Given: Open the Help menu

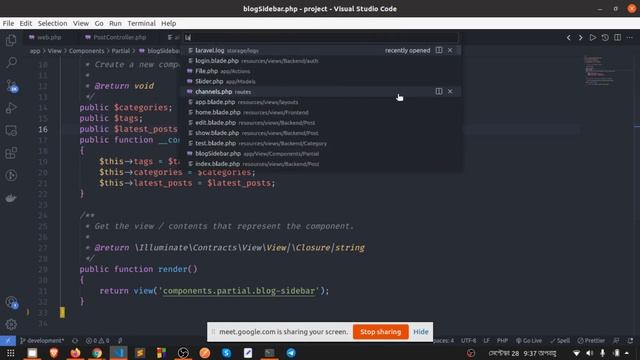Looking at the screenshot, I should (x=168, y=23).
